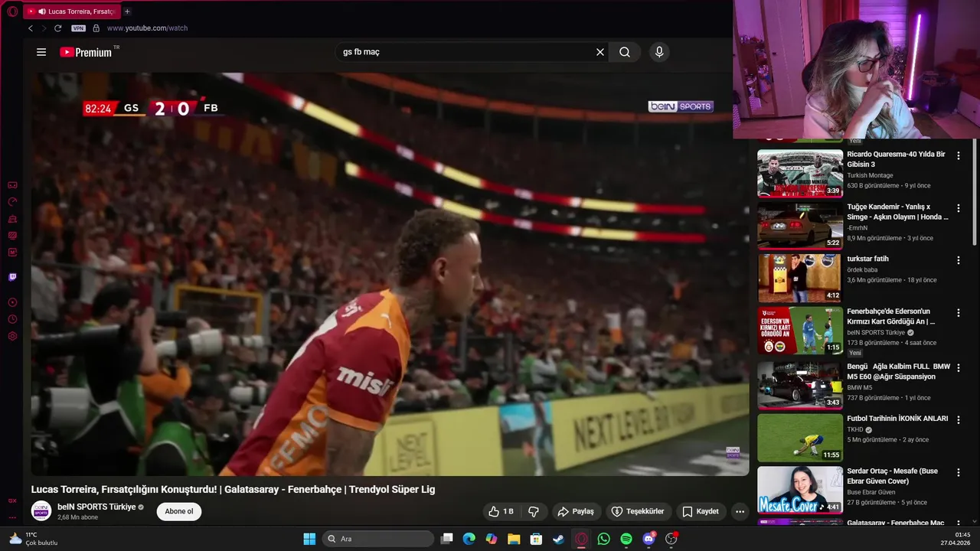Launch Microsoft Edge from taskbar

469,539
